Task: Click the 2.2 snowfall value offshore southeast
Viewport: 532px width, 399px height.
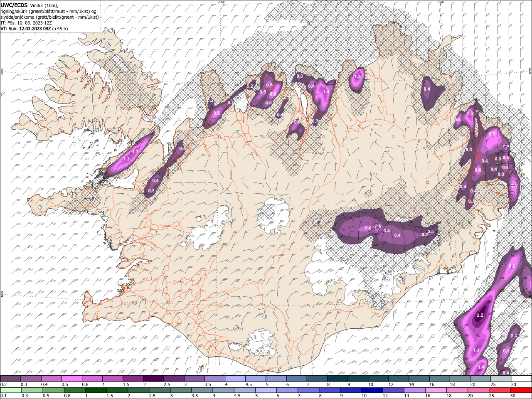Action: (x=480, y=315)
